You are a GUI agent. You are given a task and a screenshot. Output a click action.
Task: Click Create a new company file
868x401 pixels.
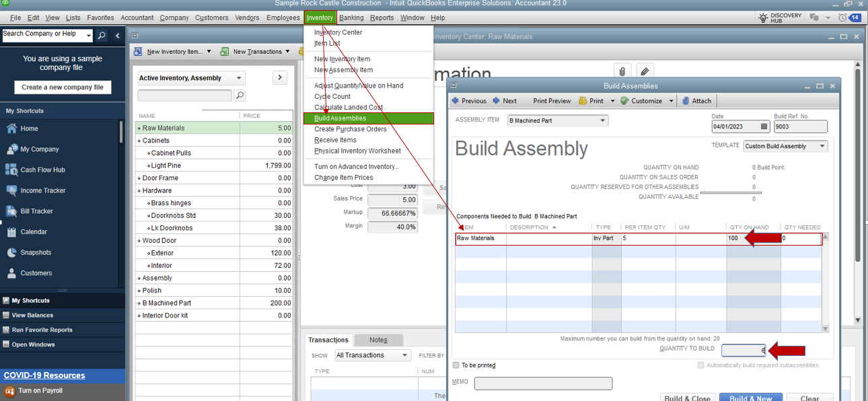[x=61, y=87]
